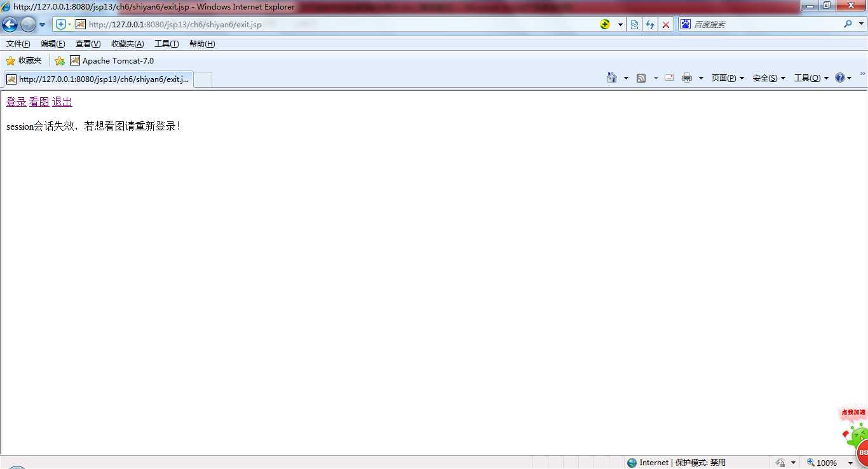Follow the 登录 link
Image resolution: width=868 pixels, height=469 pixels.
click(x=17, y=102)
